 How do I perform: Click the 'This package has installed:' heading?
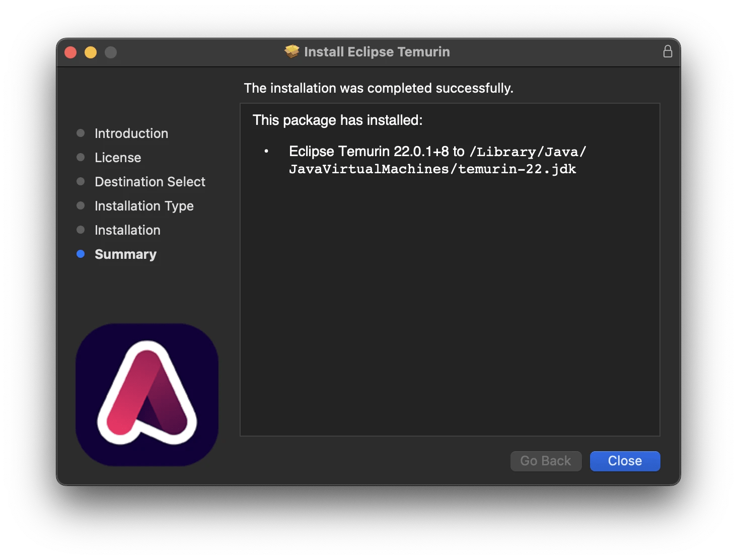[x=338, y=120]
